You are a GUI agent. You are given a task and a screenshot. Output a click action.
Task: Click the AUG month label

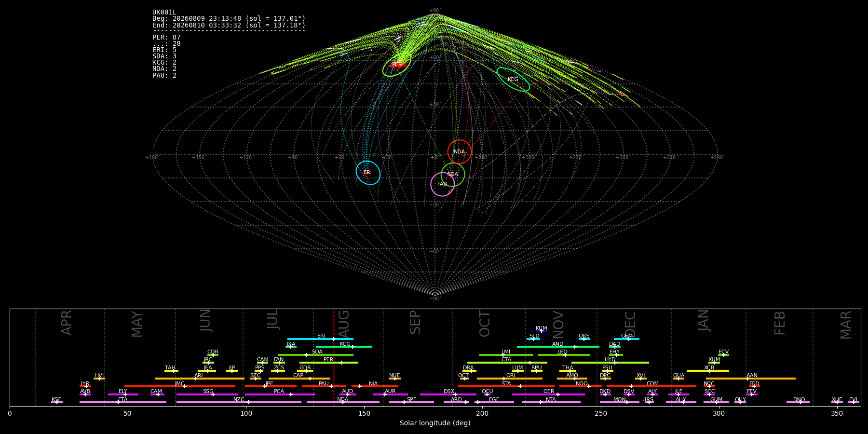(x=344, y=323)
